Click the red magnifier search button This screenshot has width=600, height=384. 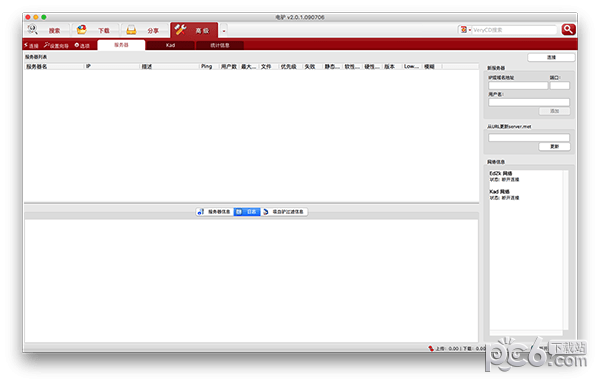coord(568,29)
